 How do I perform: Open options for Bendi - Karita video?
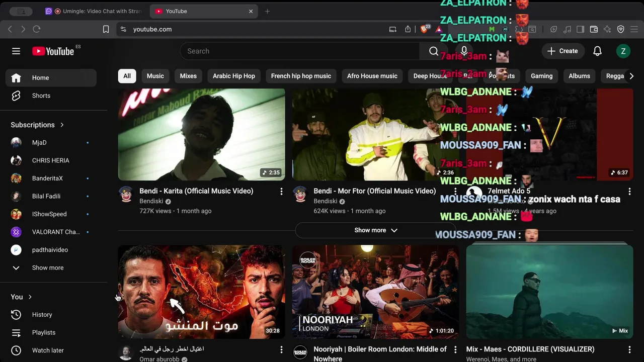coord(281,191)
